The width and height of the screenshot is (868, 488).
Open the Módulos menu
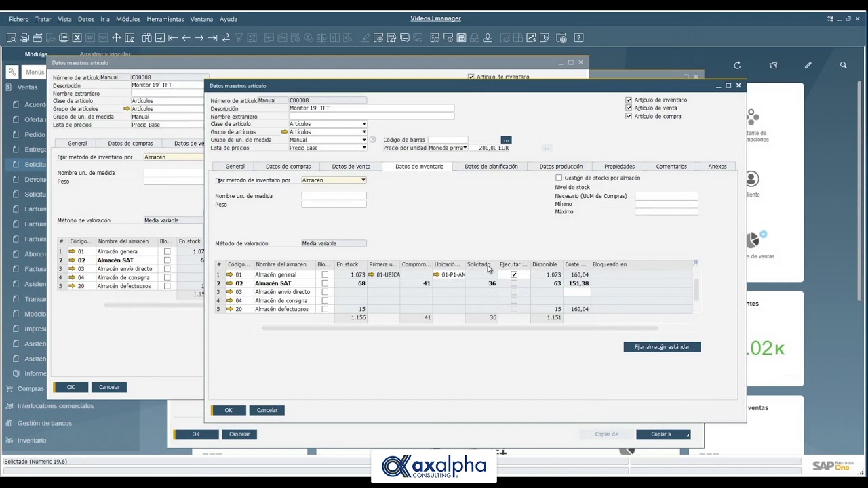[x=128, y=19]
